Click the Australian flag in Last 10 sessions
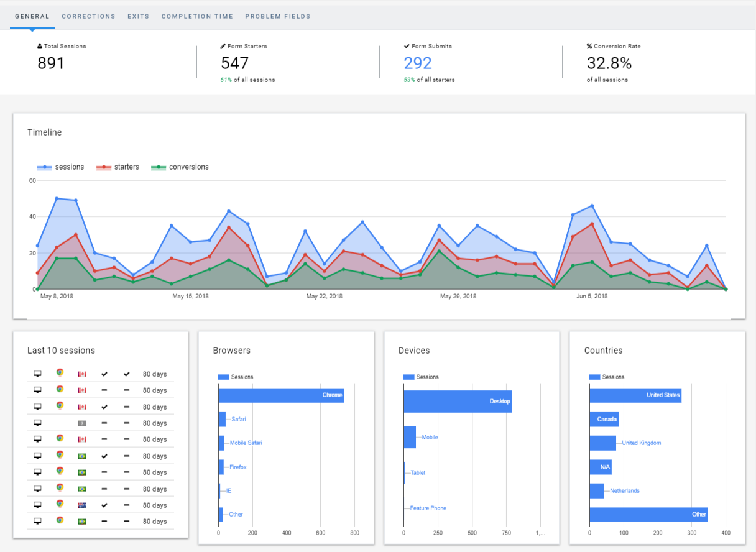Image resolution: width=756 pixels, height=552 pixels. tap(82, 505)
